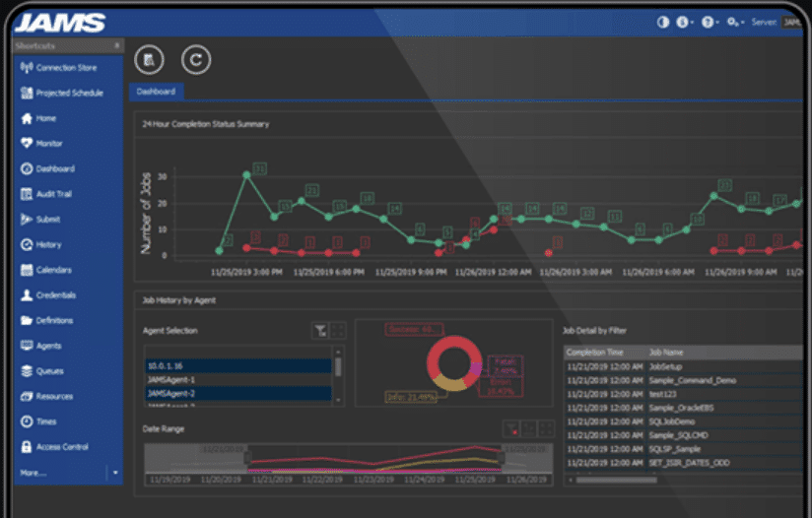812x518 pixels.
Task: Toggle the Agent Selection filter button
Action: pyautogui.click(x=319, y=331)
